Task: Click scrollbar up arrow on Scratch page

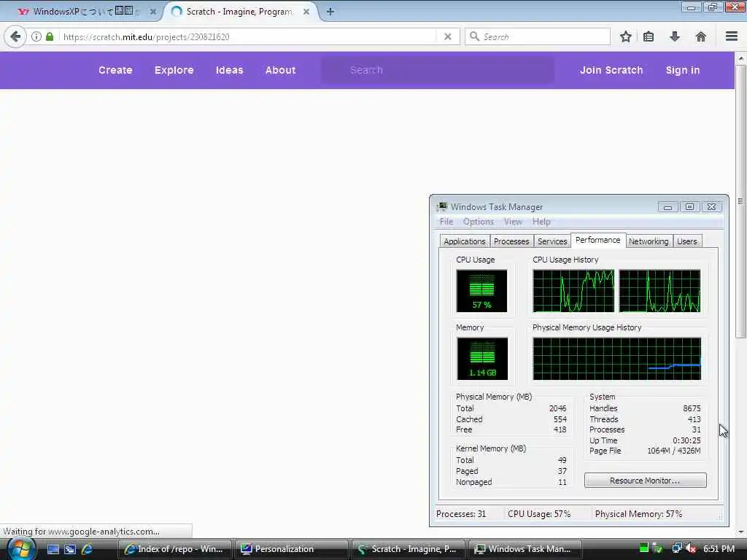Action: coord(740,58)
